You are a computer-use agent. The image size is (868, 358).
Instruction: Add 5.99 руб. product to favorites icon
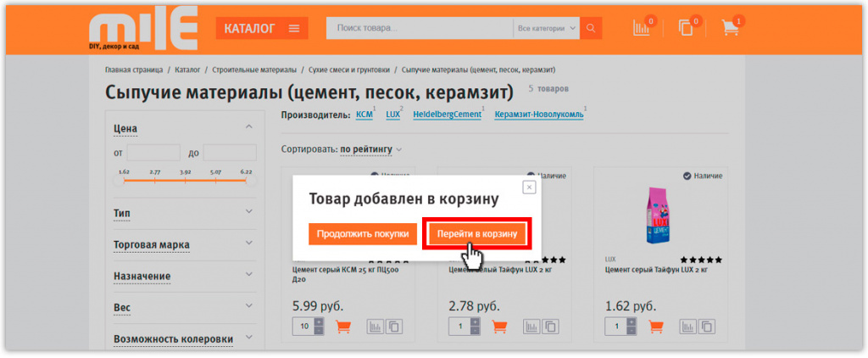(393, 327)
